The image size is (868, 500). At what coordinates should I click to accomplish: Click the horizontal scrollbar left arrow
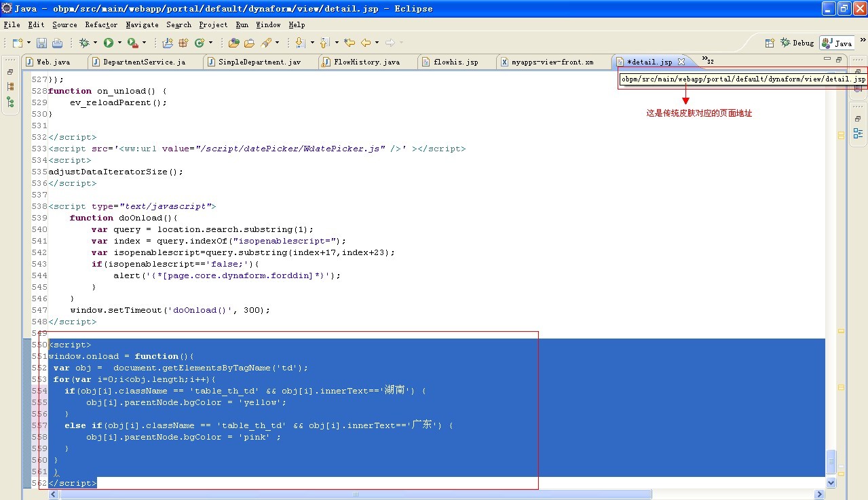(54, 495)
